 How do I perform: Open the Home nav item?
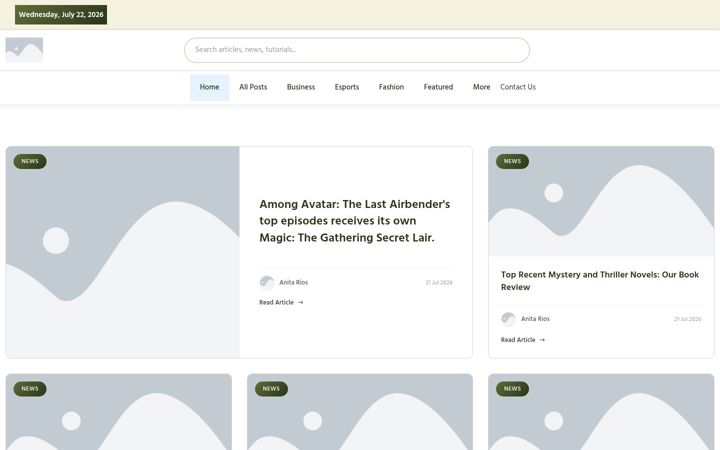[x=209, y=87]
